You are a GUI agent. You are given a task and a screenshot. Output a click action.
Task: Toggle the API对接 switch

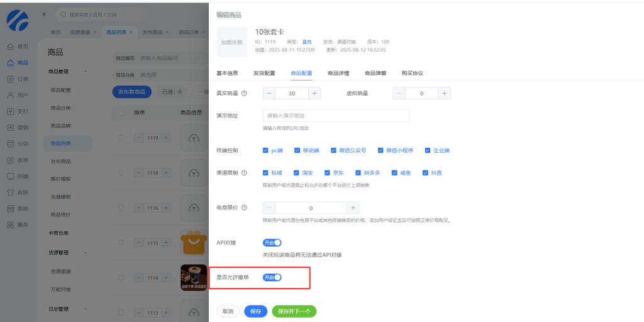pos(272,243)
